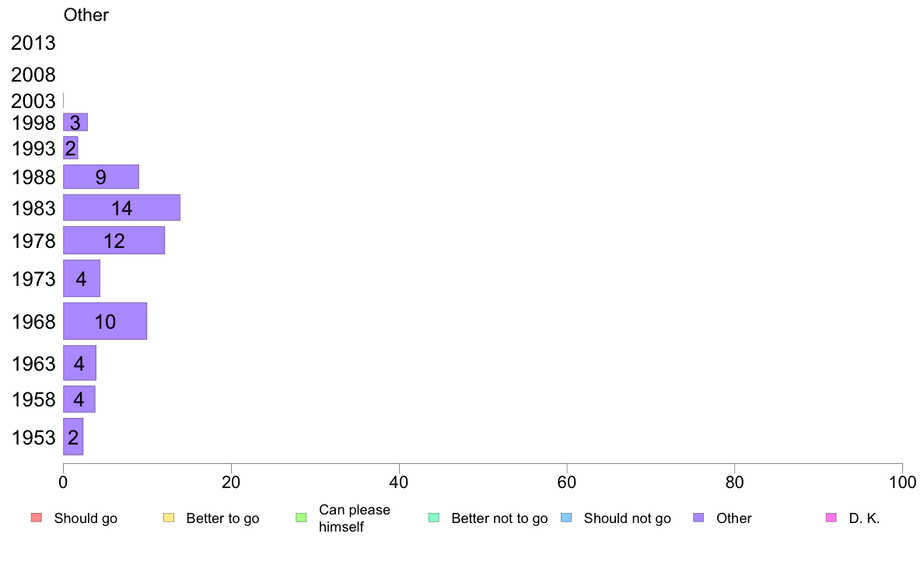Toggle the Should go legend label

pos(86,518)
